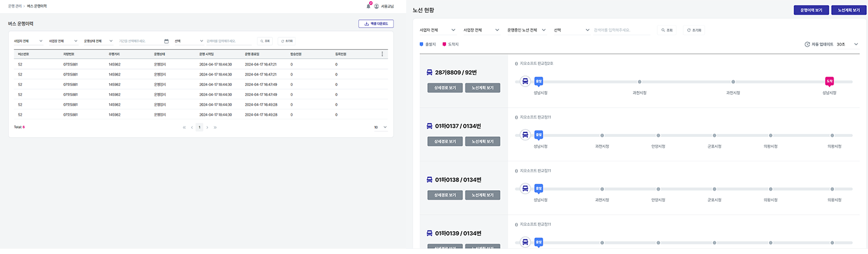Screen dimensions: 868x254
Task: Click 상세경로 보기 for bus 28가8809
Action: pyautogui.click(x=445, y=88)
